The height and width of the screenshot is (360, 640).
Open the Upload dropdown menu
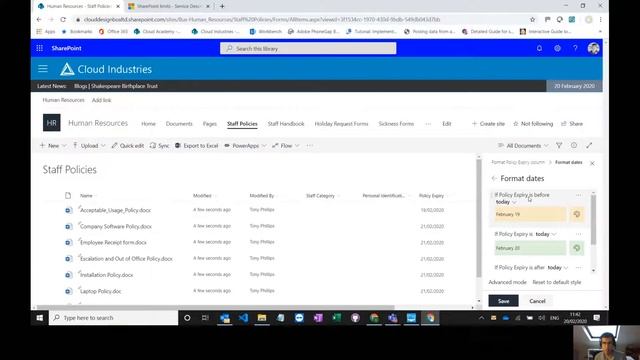tap(89, 146)
